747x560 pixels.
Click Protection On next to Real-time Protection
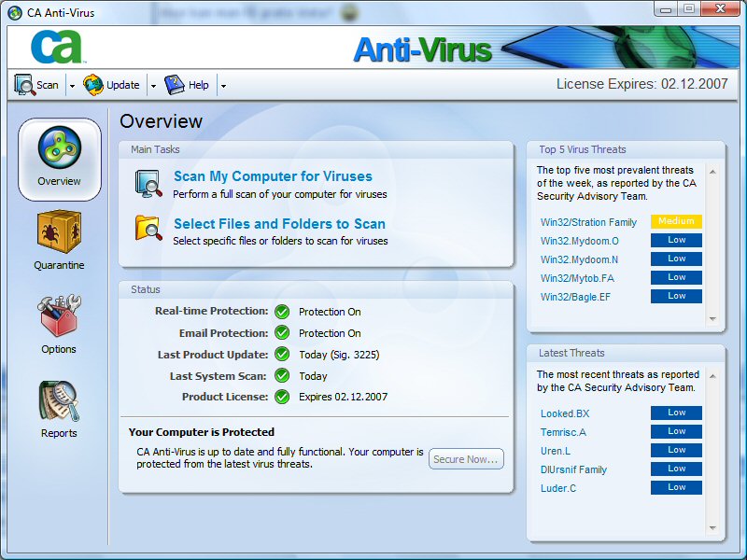[x=330, y=312]
